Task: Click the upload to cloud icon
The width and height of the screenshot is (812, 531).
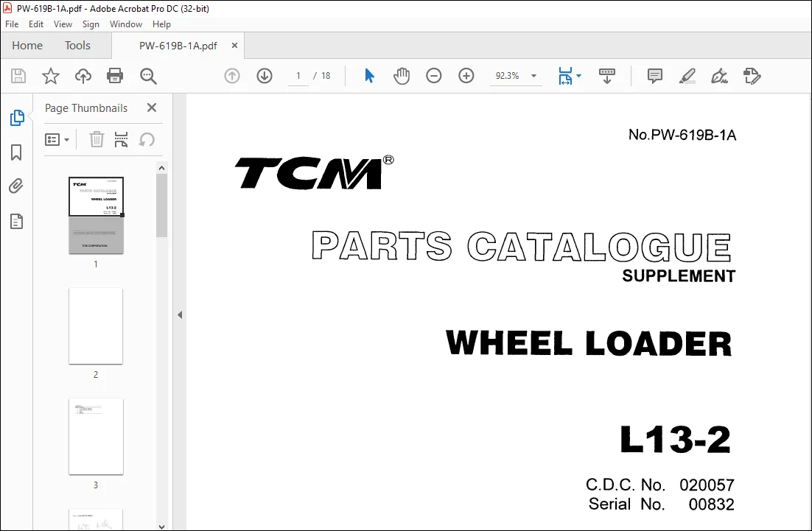Action: pyautogui.click(x=83, y=76)
